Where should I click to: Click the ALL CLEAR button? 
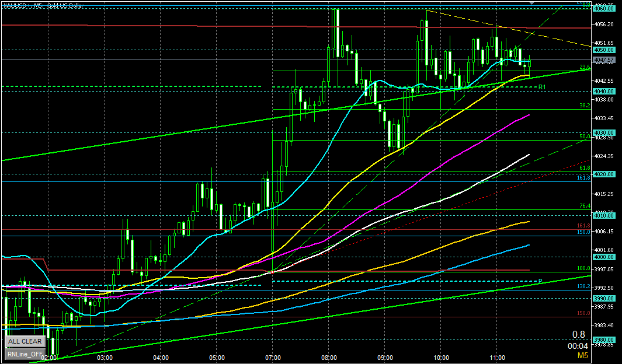click(24, 341)
